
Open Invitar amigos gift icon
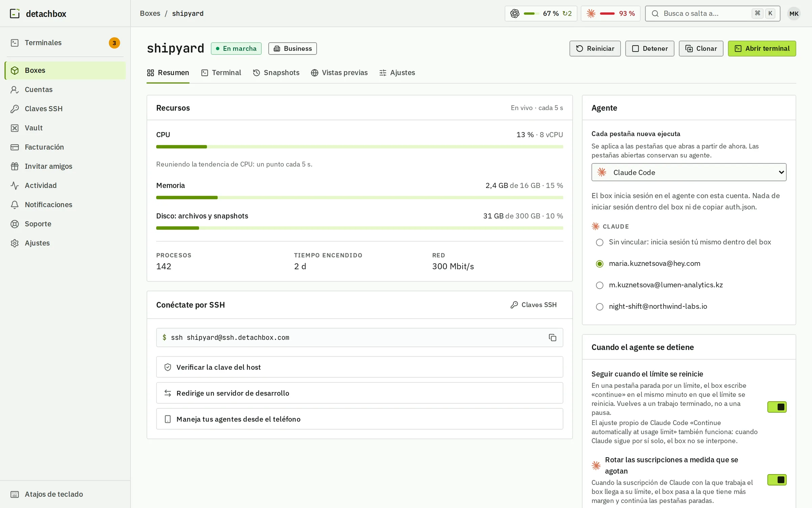(x=15, y=166)
